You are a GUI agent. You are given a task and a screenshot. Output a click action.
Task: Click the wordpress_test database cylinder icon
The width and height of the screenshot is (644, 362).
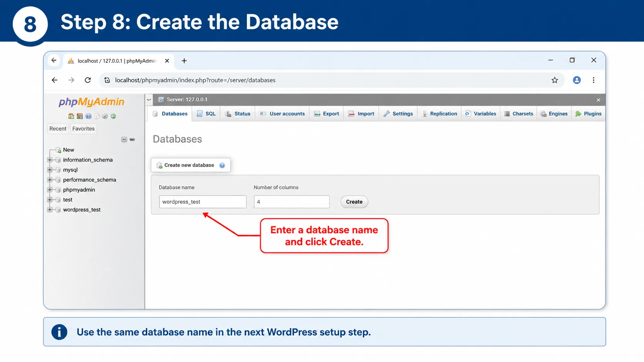(x=58, y=210)
